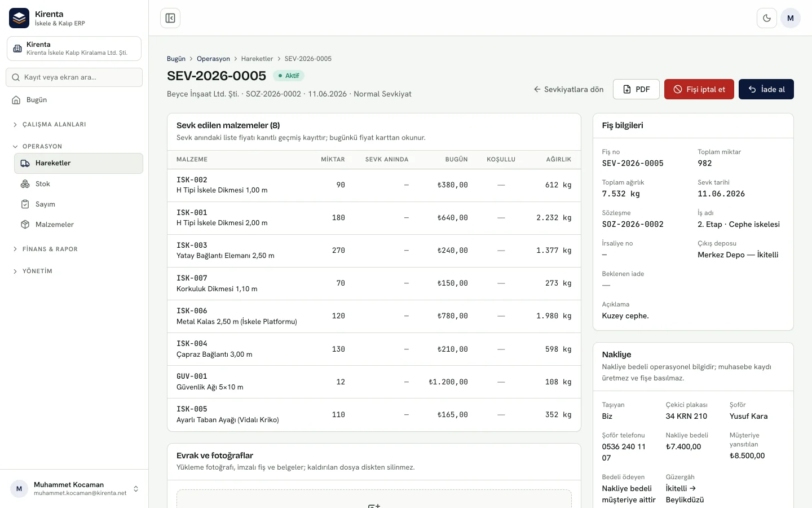
Task: Go to Stok in the sidebar
Action: pos(78,184)
